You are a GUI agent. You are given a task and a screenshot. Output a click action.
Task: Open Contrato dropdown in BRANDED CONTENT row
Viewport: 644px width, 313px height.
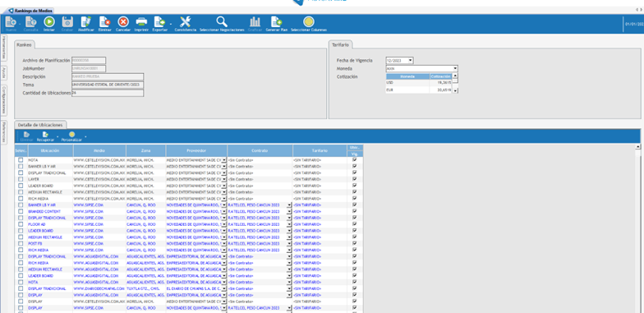pos(289,212)
